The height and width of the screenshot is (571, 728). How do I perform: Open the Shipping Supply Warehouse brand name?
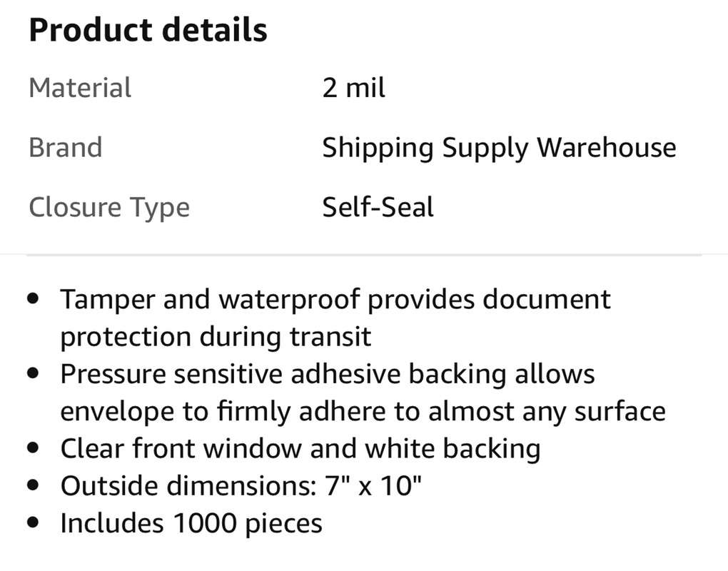499,147
